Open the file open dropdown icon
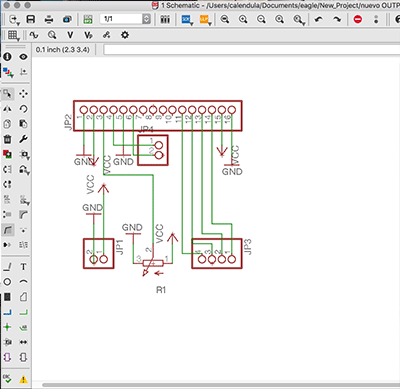 pyautogui.click(x=14, y=20)
